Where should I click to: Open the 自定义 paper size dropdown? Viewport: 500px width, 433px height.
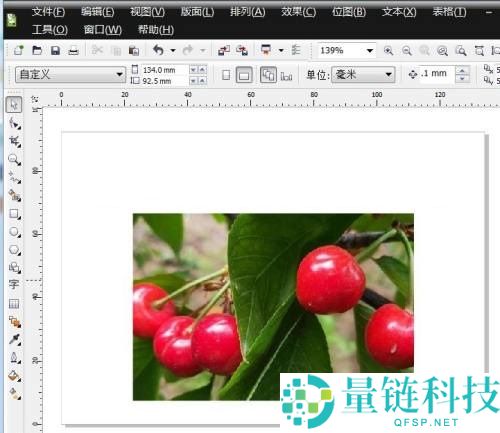70,74
